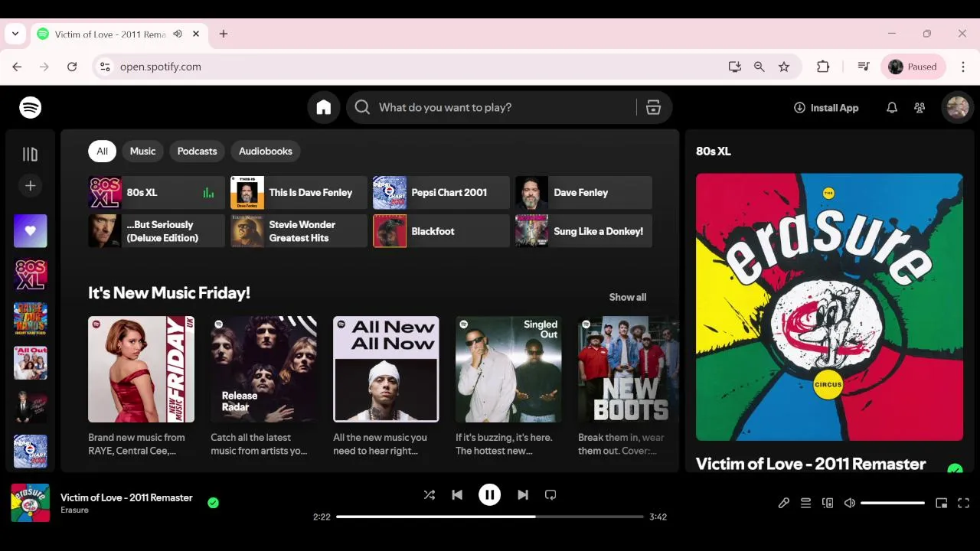The height and width of the screenshot is (551, 980).
Task: Open the ...But Seriously (Deluxe Edition) tile
Action: (156, 231)
